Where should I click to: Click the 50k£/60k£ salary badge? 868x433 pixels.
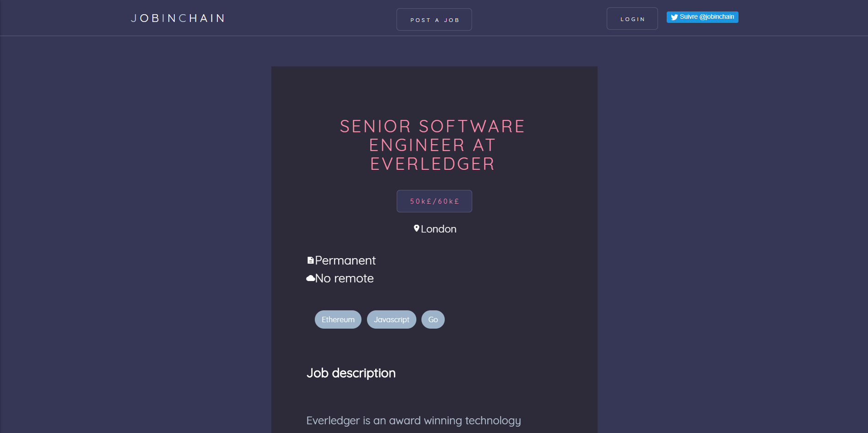pyautogui.click(x=434, y=201)
